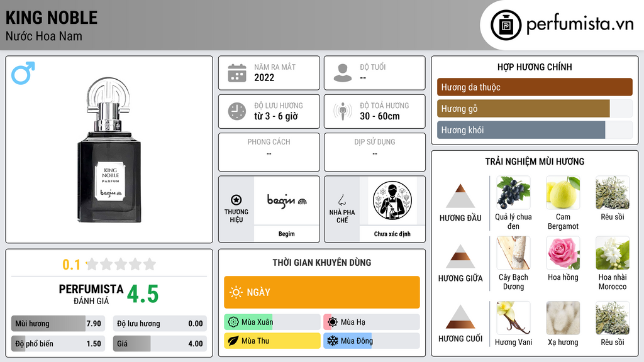644x362 pixels.
Task: Click the Begim brand logo
Action: tap(287, 200)
